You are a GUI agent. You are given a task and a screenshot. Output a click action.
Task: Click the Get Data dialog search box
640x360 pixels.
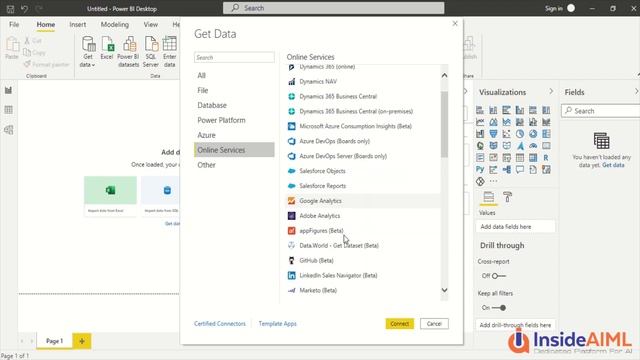[x=234, y=58]
